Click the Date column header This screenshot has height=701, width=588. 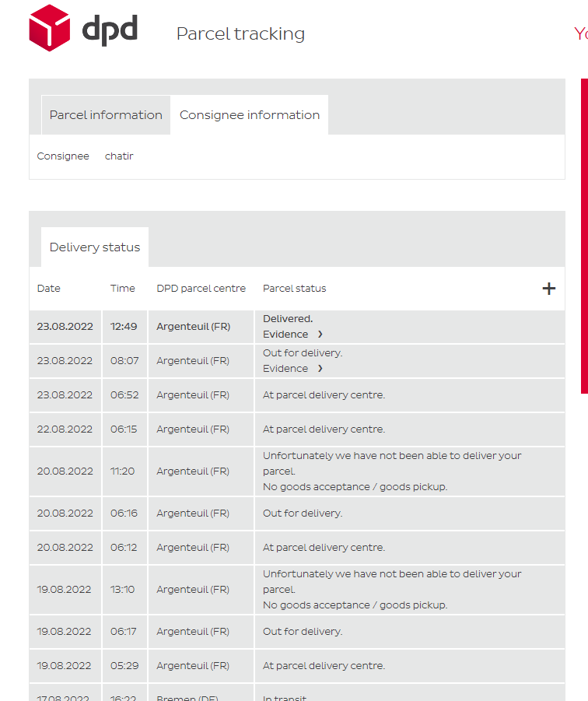[x=48, y=289]
